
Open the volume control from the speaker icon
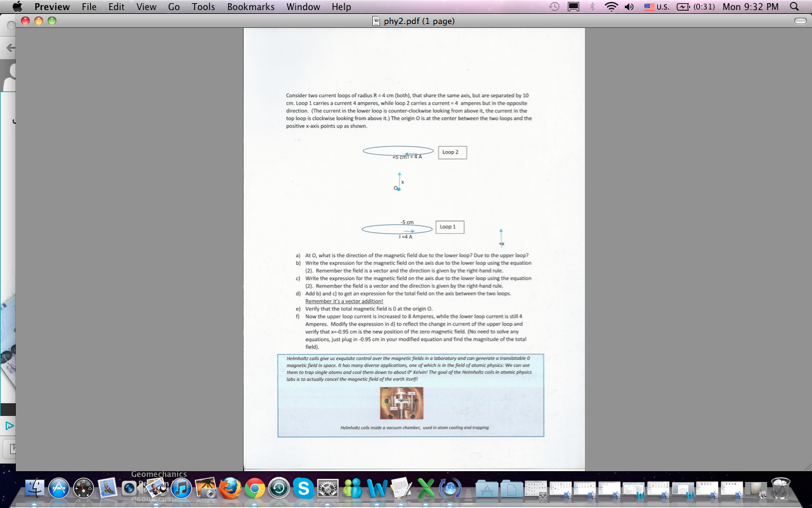point(627,7)
